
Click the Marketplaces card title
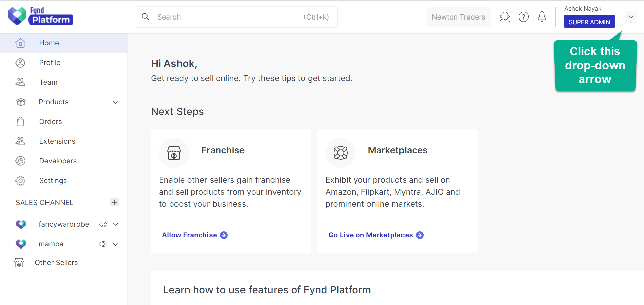coord(397,150)
